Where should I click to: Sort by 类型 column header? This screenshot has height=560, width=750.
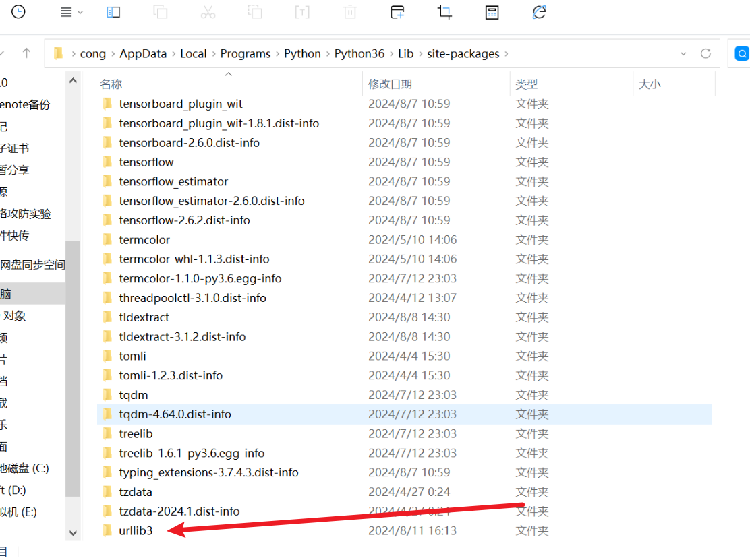point(527,84)
